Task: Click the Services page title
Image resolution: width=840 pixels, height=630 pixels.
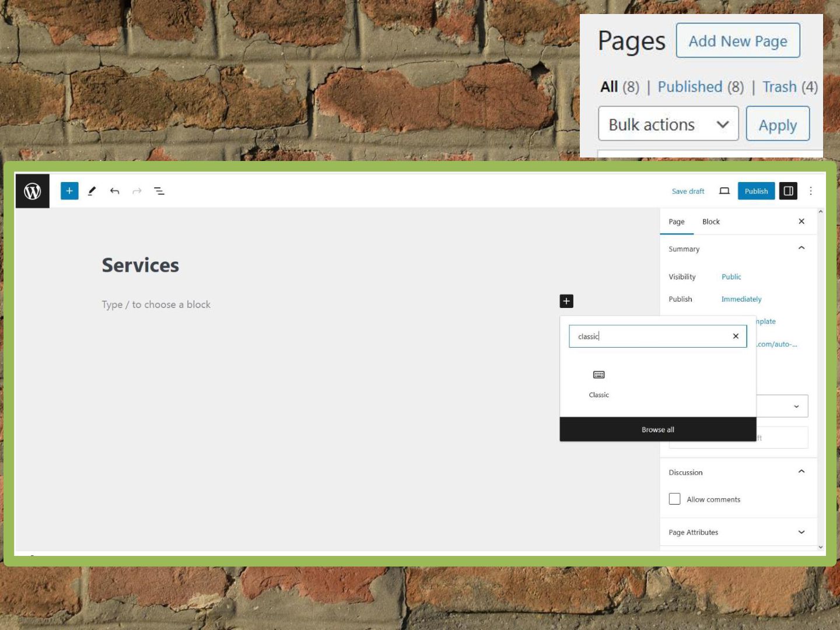Action: (x=141, y=265)
